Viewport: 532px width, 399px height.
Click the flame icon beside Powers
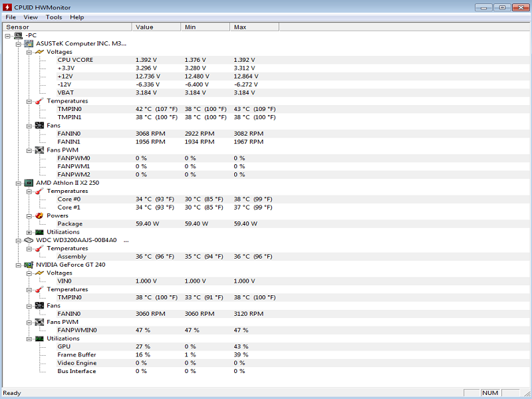[x=39, y=215]
